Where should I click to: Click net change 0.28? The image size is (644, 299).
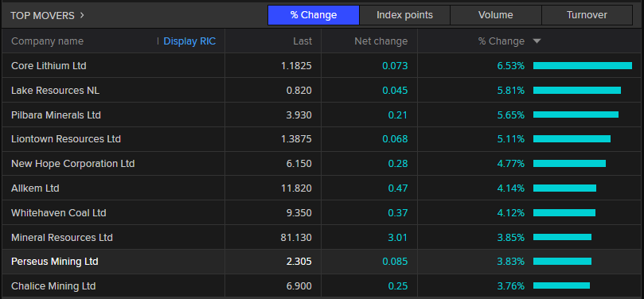click(398, 164)
